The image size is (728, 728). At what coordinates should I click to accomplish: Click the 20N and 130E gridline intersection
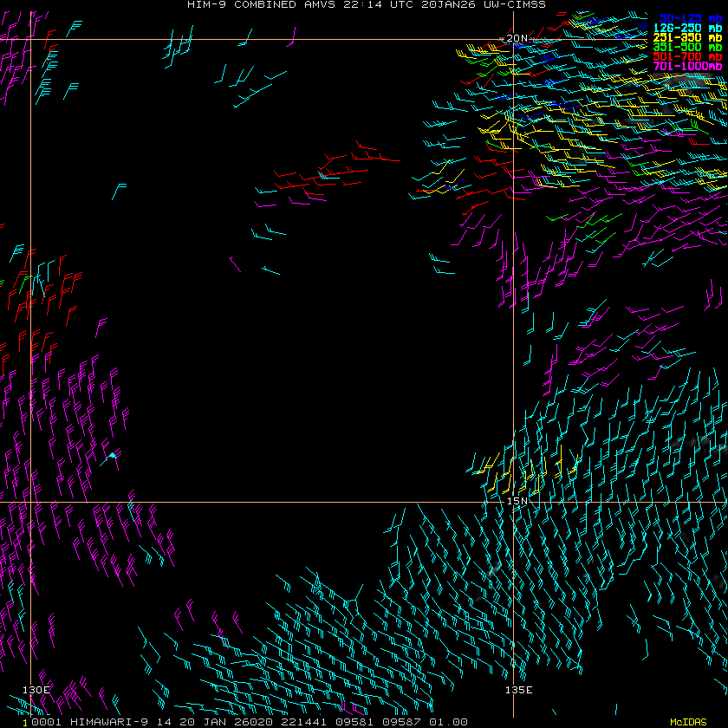31,39
